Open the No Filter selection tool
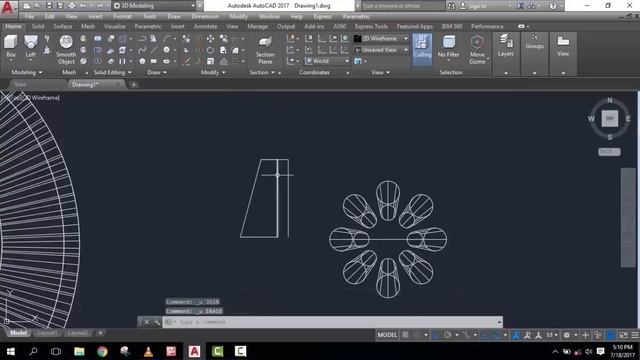The width and height of the screenshot is (640, 360). (448, 47)
